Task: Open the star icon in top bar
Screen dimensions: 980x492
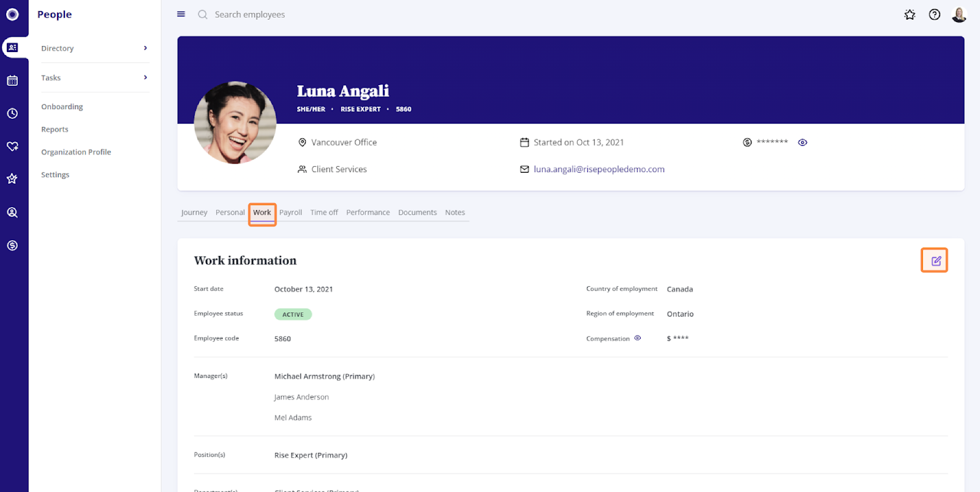Action: tap(910, 15)
